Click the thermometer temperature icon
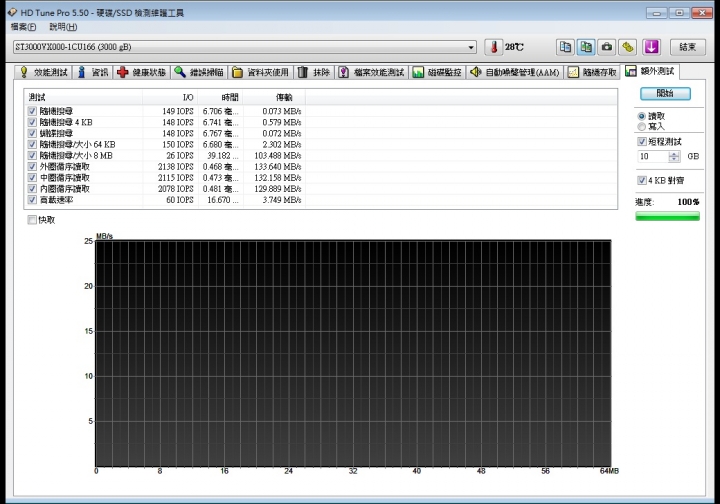This screenshot has width=720, height=504. tap(494, 47)
